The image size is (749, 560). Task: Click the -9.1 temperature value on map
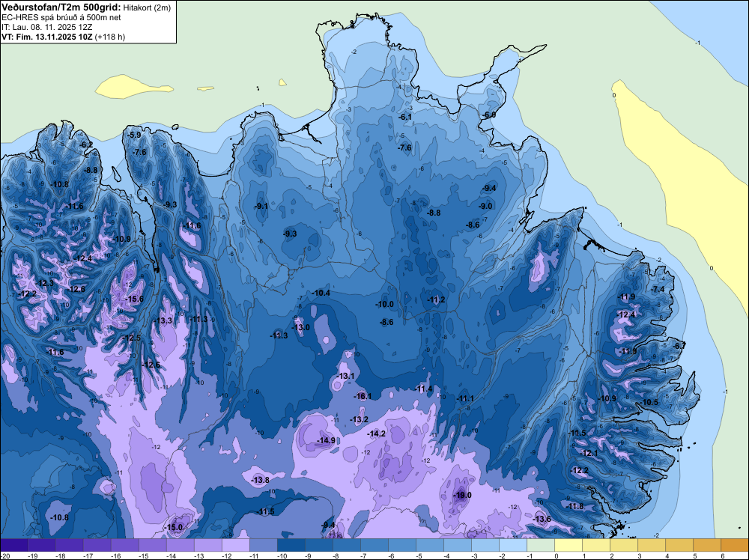[261, 206]
